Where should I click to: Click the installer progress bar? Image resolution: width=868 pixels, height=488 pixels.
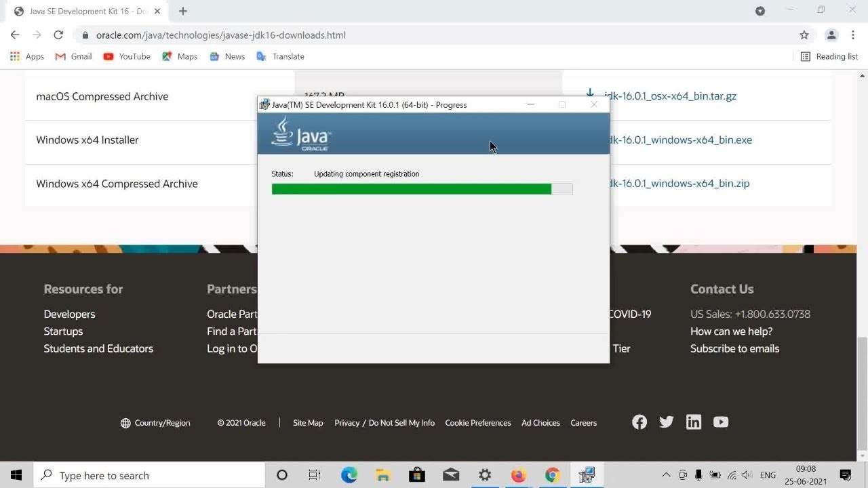point(422,189)
